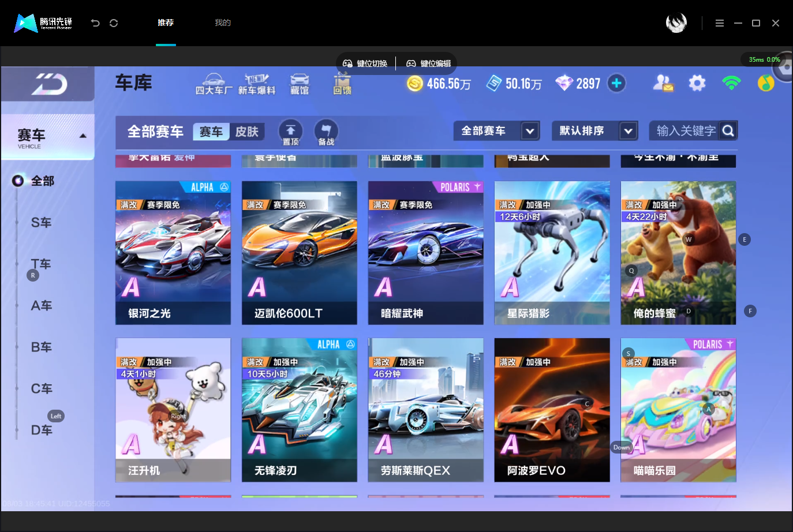Select the 迈凯伦600LT car card
The height and width of the screenshot is (532, 793).
tap(300, 253)
